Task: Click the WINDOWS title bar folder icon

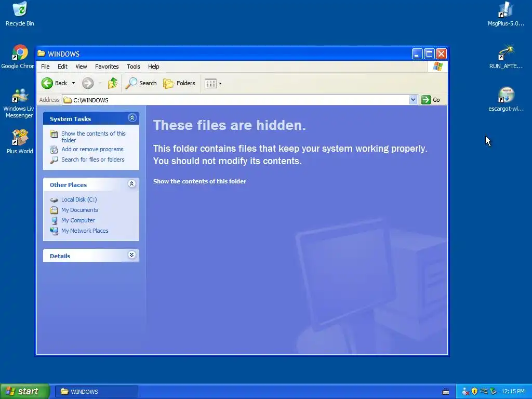Action: click(x=42, y=54)
